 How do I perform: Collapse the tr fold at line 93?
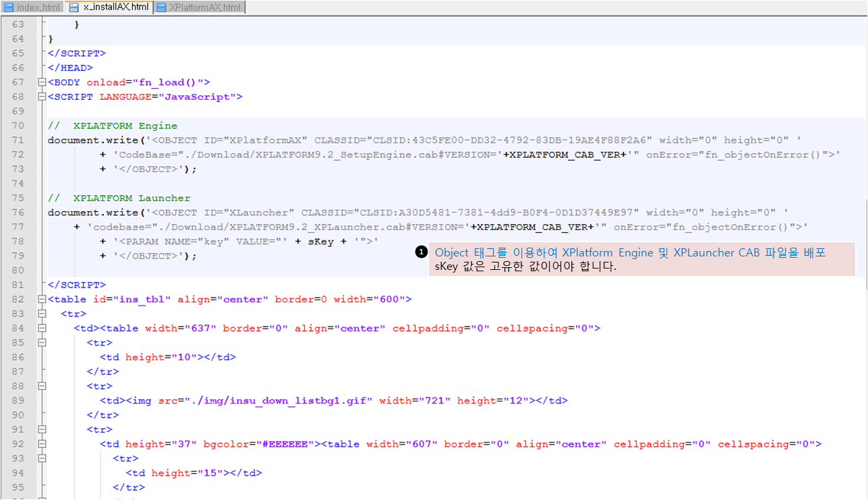click(43, 459)
